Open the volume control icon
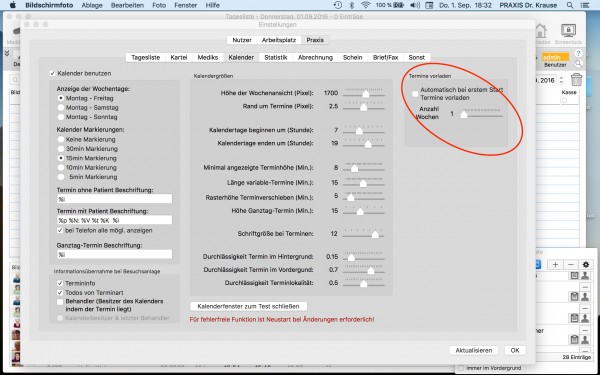Screen dimensions: 600x375 pyautogui.click(x=415, y=5)
